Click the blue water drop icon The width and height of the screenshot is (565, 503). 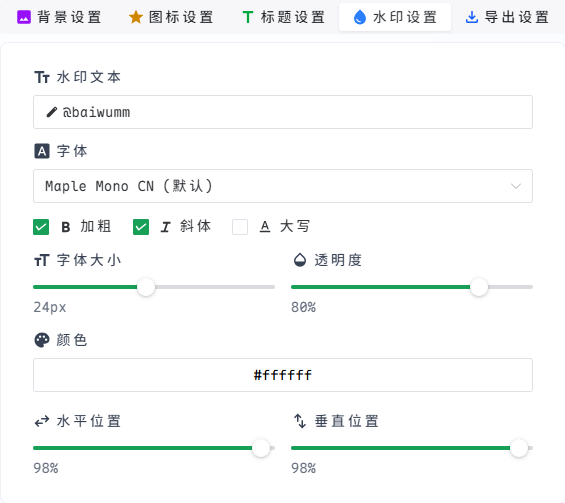pyautogui.click(x=360, y=17)
